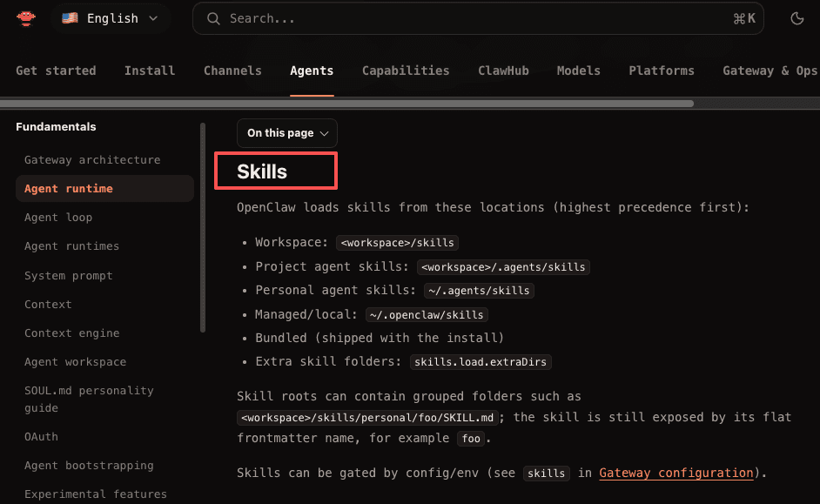Image resolution: width=820 pixels, height=504 pixels.
Task: Open Agent workspace sidebar page
Action: [76, 362]
